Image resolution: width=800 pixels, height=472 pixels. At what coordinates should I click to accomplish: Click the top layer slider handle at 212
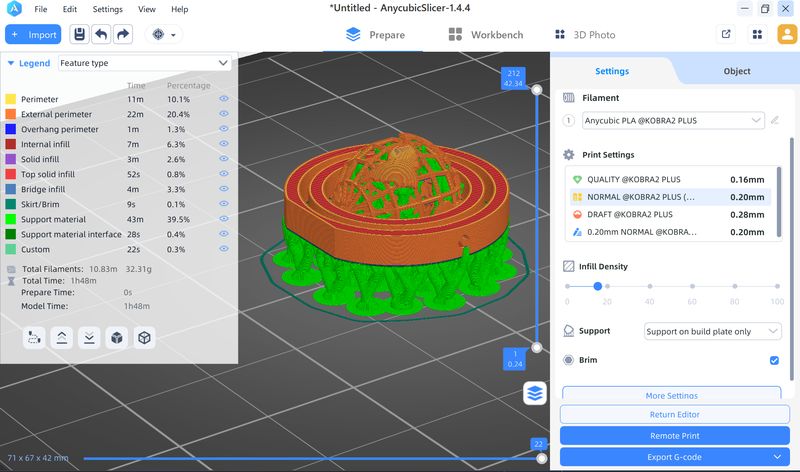click(537, 90)
